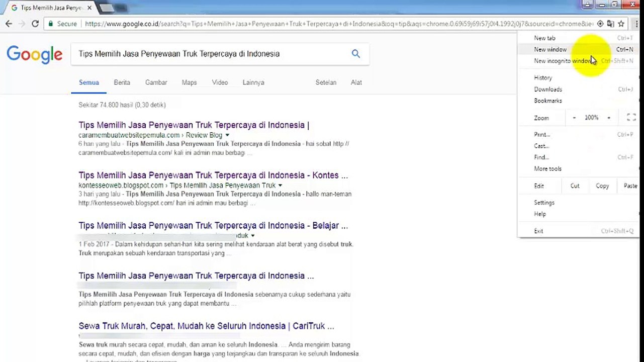Open Alat search tools
The height and width of the screenshot is (362, 644).
point(356,82)
